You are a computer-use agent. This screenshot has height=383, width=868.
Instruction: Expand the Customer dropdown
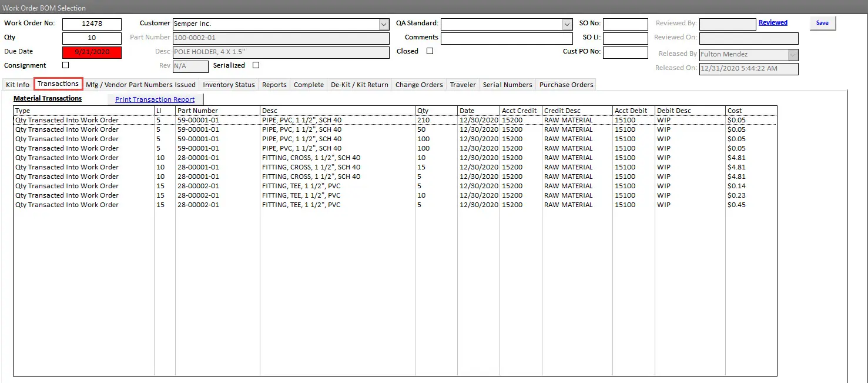coord(384,24)
